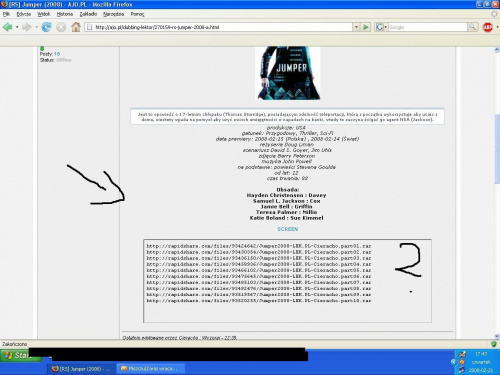Open the Zakładki menu
Image resolution: width=500 pixels, height=375 pixels.
88,14
